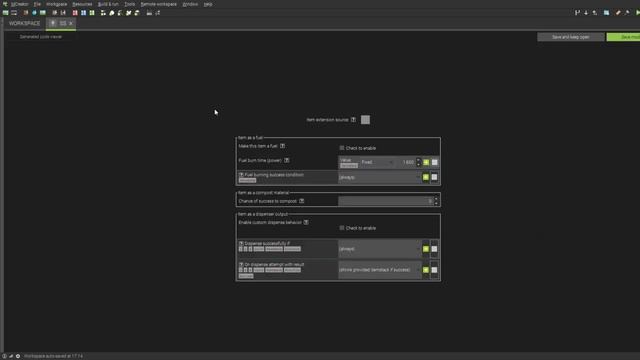Open help icon beside Fuel burn time (power)

pos(287,160)
